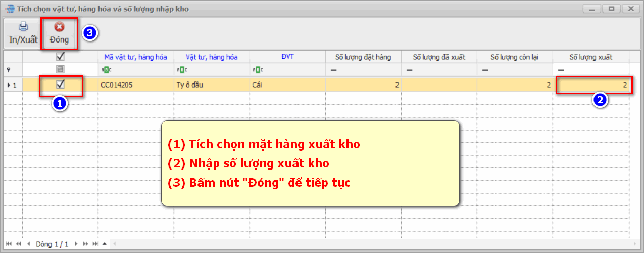The image size is (644, 253).
Task: Uncheck the checkbox for item CC014205
Action: point(60,85)
